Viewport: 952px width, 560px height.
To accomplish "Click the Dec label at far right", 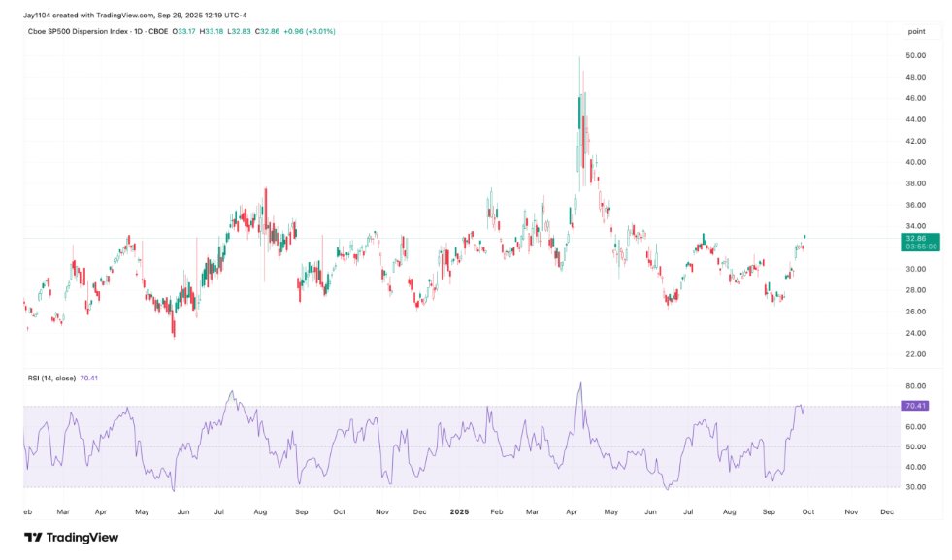I will (886, 510).
